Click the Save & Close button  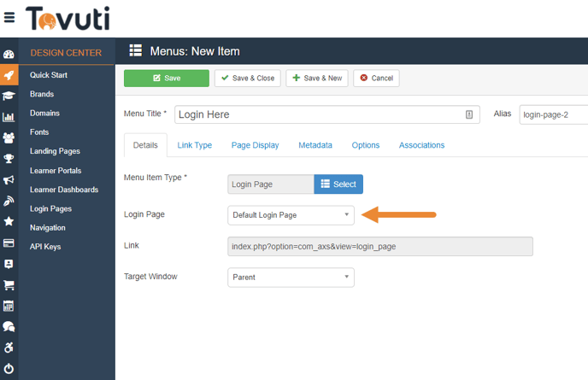248,79
